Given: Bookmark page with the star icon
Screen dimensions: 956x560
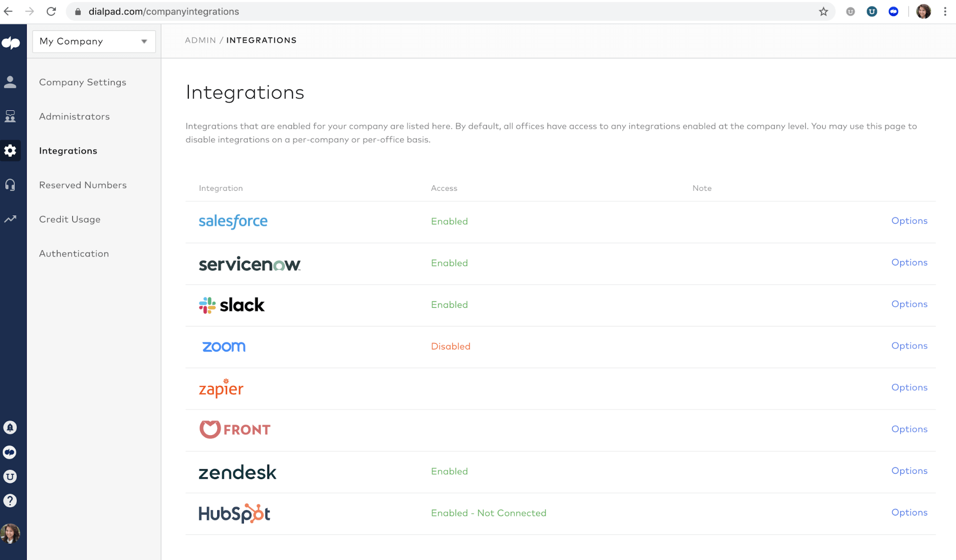Looking at the screenshot, I should click(823, 11).
